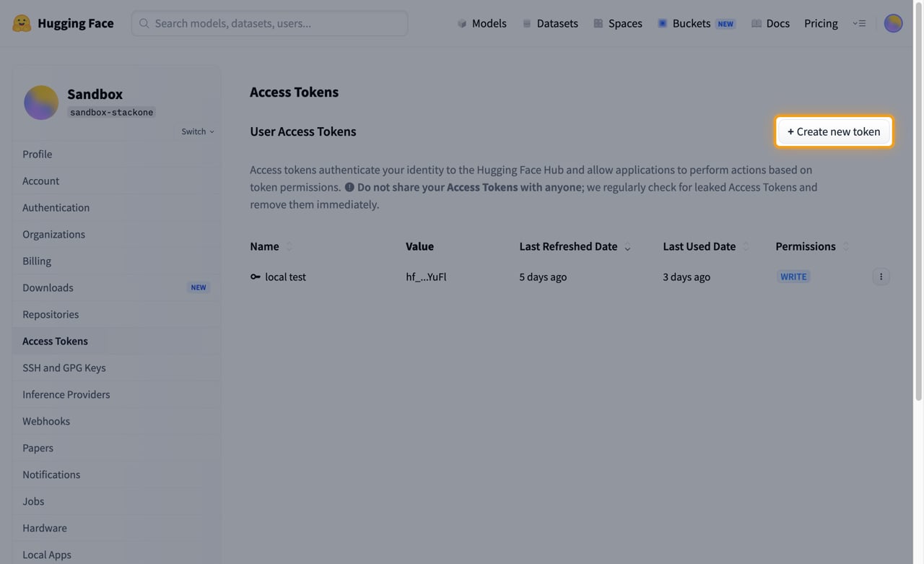Click the page vertical scrollbar

[918, 202]
